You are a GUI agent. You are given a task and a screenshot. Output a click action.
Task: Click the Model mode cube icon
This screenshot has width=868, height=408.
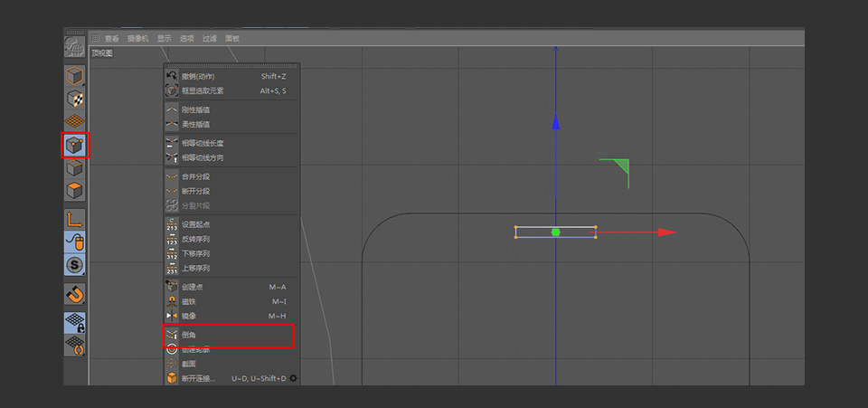(x=75, y=76)
